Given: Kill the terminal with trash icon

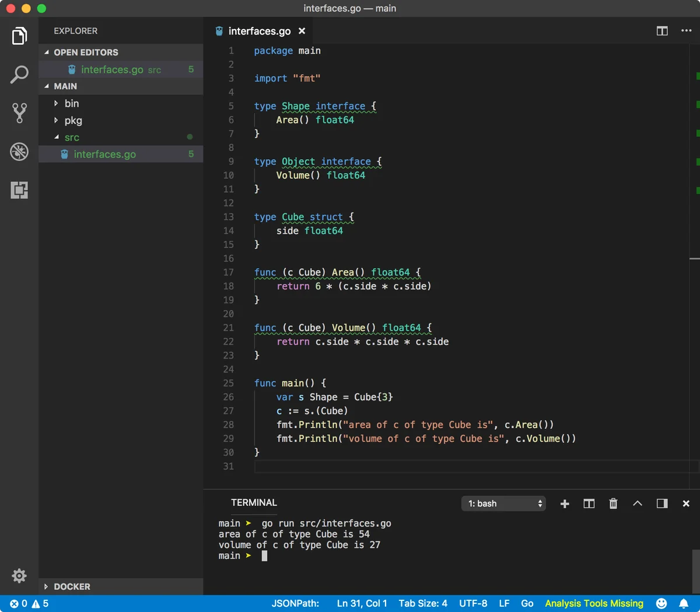Looking at the screenshot, I should [613, 504].
